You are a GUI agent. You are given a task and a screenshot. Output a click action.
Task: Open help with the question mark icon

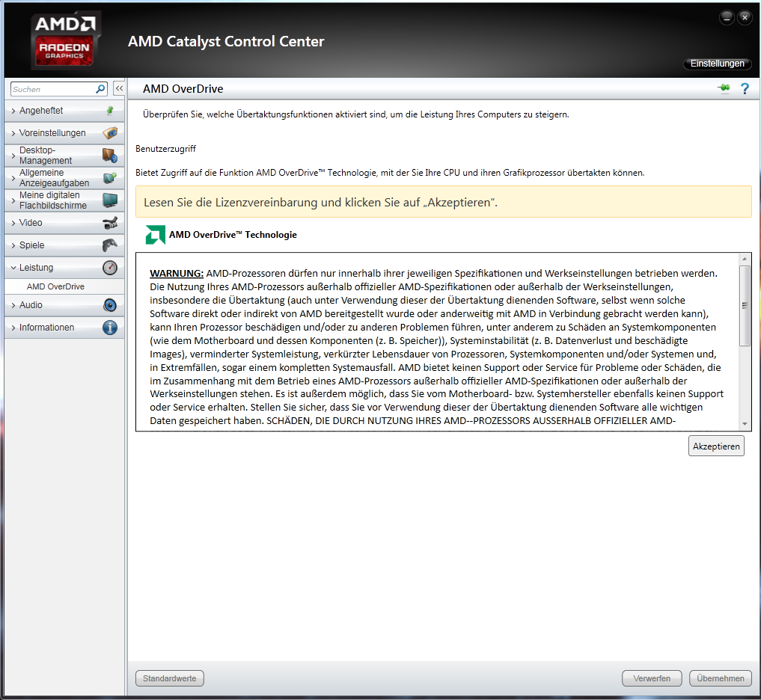[x=745, y=88]
